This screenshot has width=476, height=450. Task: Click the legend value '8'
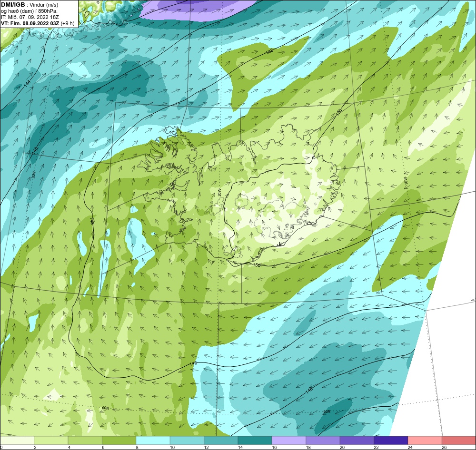(137, 447)
